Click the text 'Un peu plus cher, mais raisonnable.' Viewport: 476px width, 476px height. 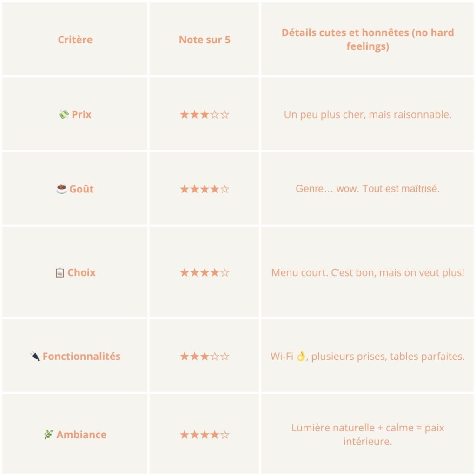(x=368, y=114)
